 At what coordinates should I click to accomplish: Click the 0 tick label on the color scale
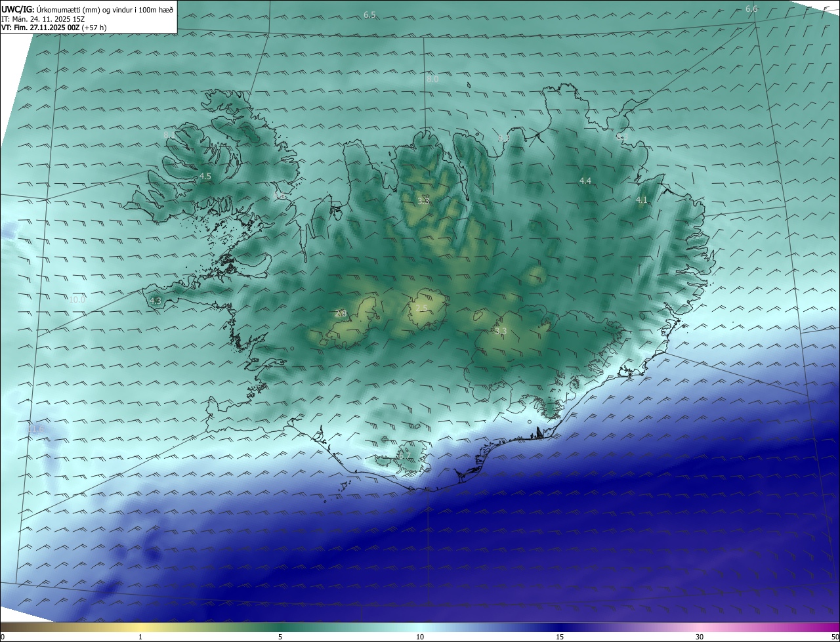tap(3, 637)
